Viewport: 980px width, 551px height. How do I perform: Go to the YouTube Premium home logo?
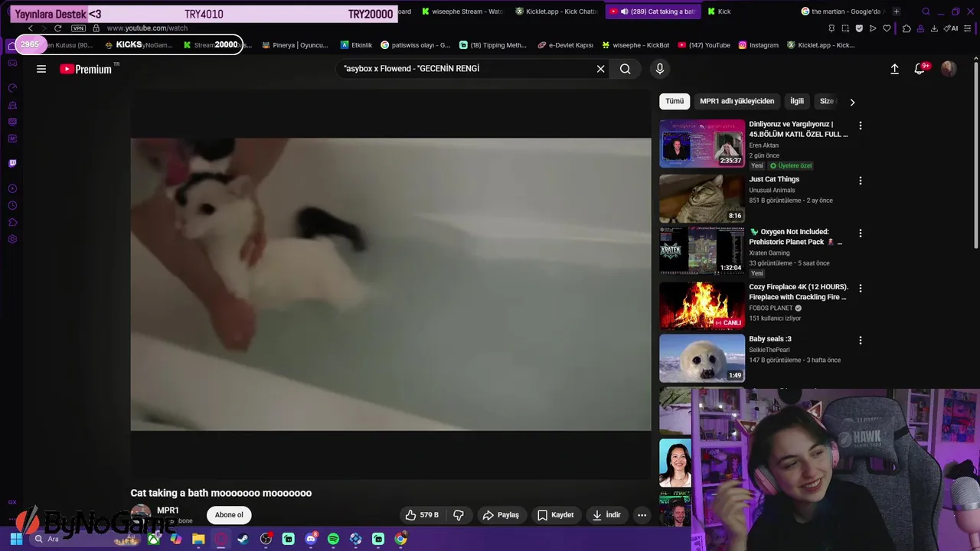pyautogui.click(x=86, y=69)
